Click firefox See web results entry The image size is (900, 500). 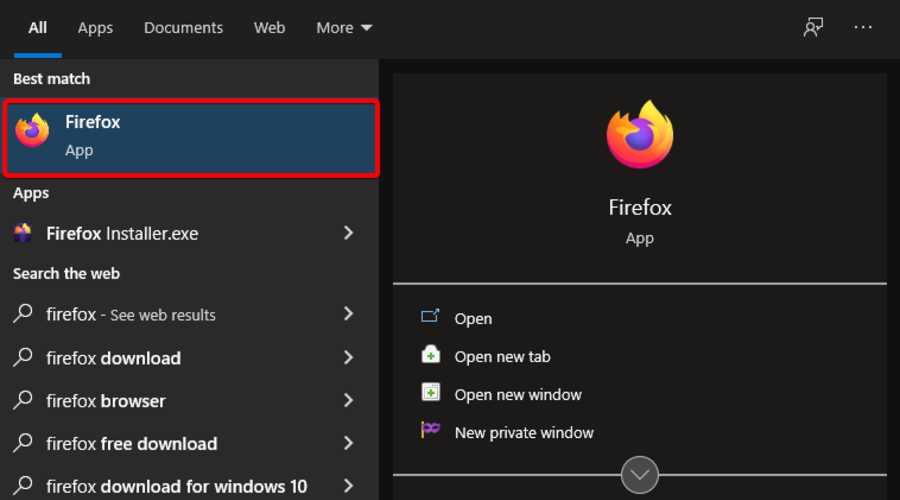[x=131, y=315]
